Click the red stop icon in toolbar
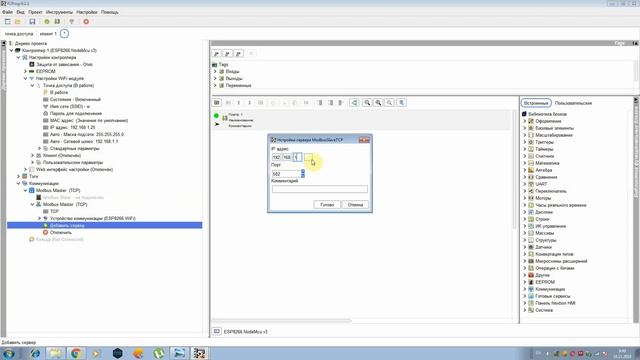The image size is (640, 360). [x=86, y=22]
